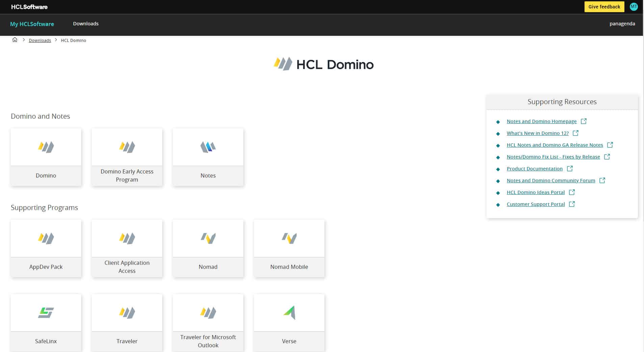644x352 pixels.
Task: Click Downloads in the breadcrumb trail
Action: click(40, 40)
